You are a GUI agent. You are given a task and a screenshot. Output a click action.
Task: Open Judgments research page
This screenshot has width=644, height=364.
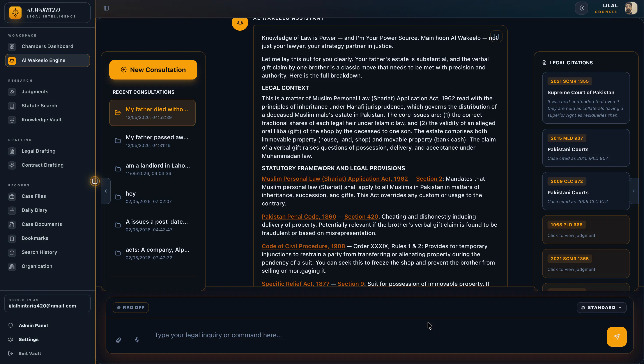pyautogui.click(x=47, y=92)
